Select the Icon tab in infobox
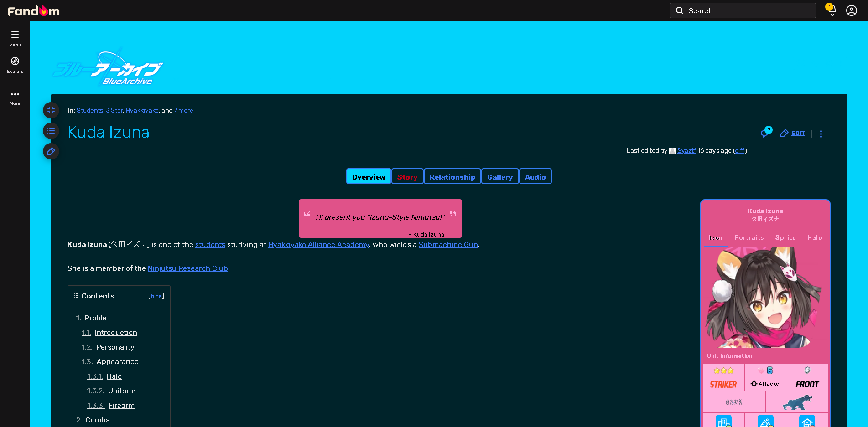This screenshot has width=868, height=427. [716, 237]
